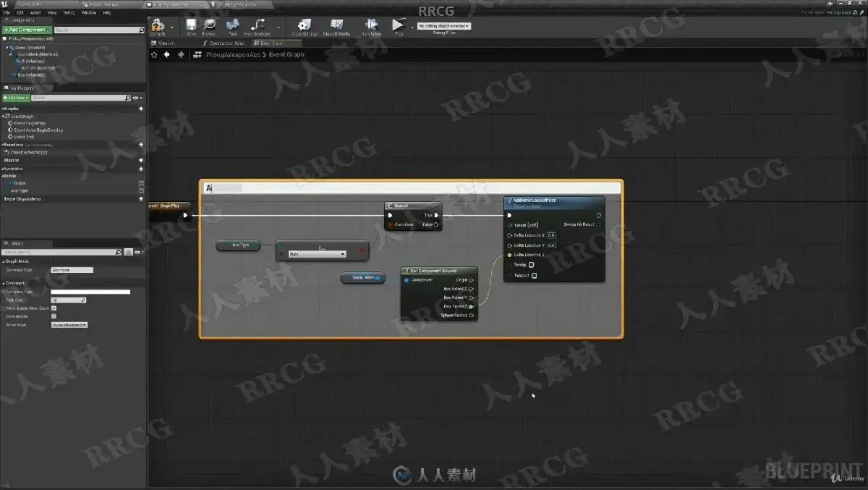Open the View menu

(x=52, y=12)
